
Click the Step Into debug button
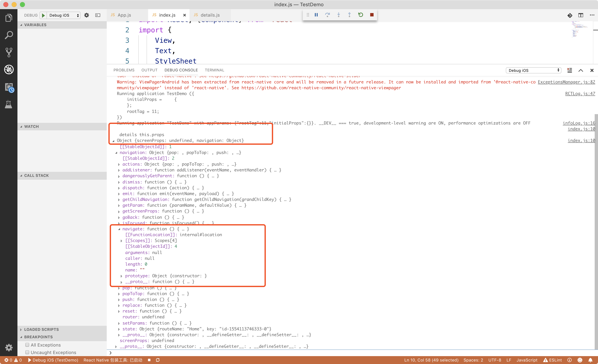click(339, 15)
